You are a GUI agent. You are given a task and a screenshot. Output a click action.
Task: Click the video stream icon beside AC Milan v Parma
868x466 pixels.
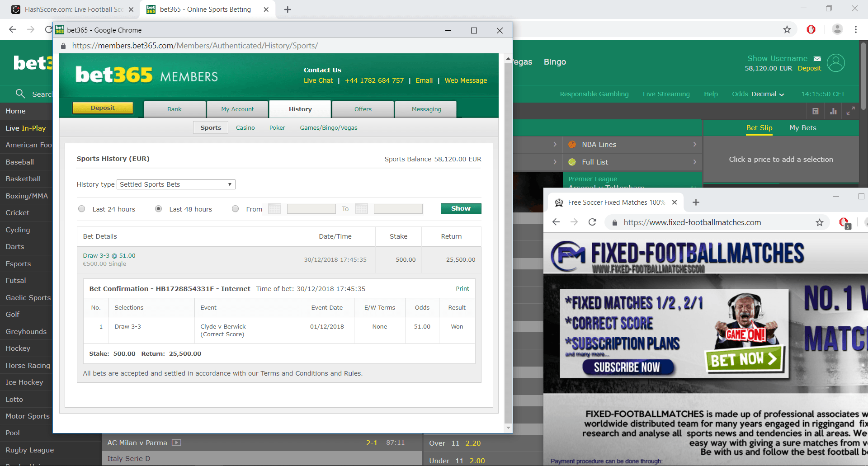tap(177, 442)
